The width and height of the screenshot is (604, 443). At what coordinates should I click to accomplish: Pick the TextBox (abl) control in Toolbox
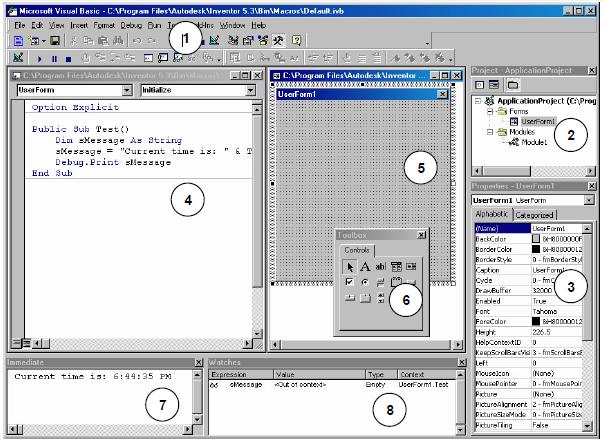point(381,267)
